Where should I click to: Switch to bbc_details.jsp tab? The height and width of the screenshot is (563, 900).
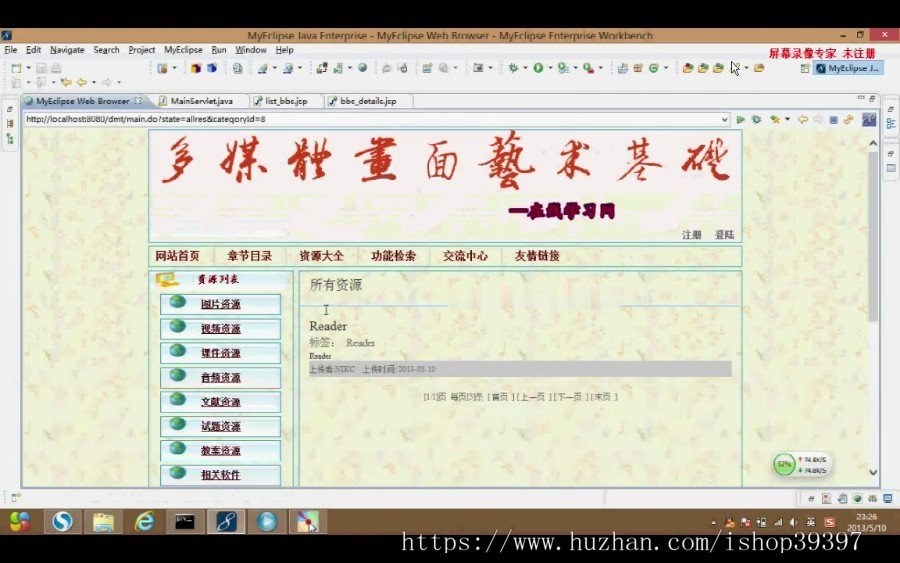point(368,101)
